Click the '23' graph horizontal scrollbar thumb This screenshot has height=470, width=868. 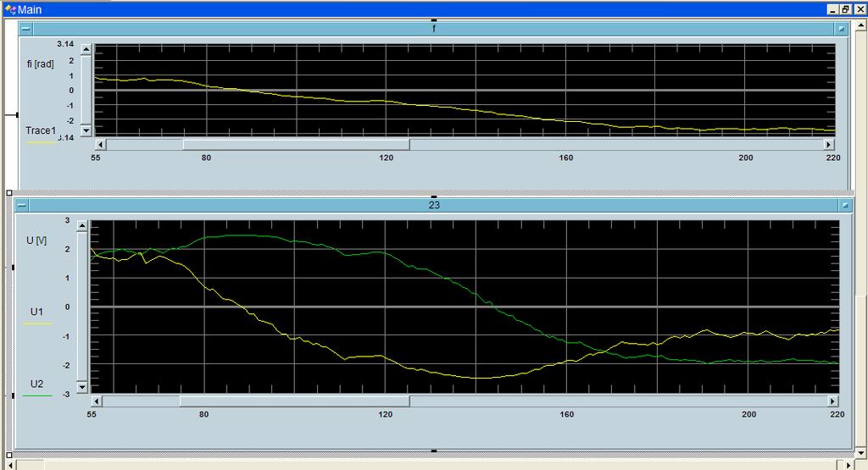(294, 401)
